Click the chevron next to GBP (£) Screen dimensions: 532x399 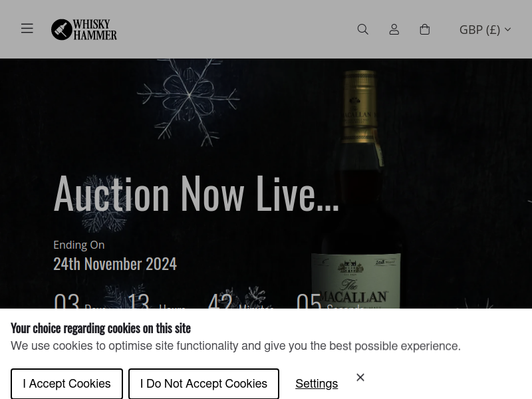tap(507, 29)
